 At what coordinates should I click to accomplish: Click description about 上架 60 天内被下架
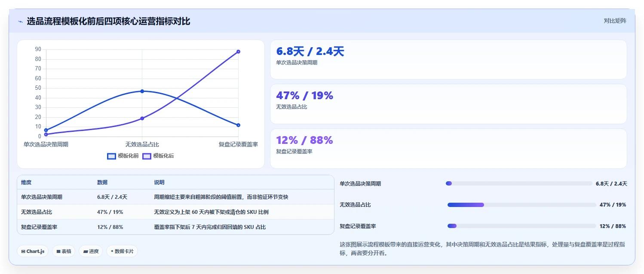click(x=211, y=212)
